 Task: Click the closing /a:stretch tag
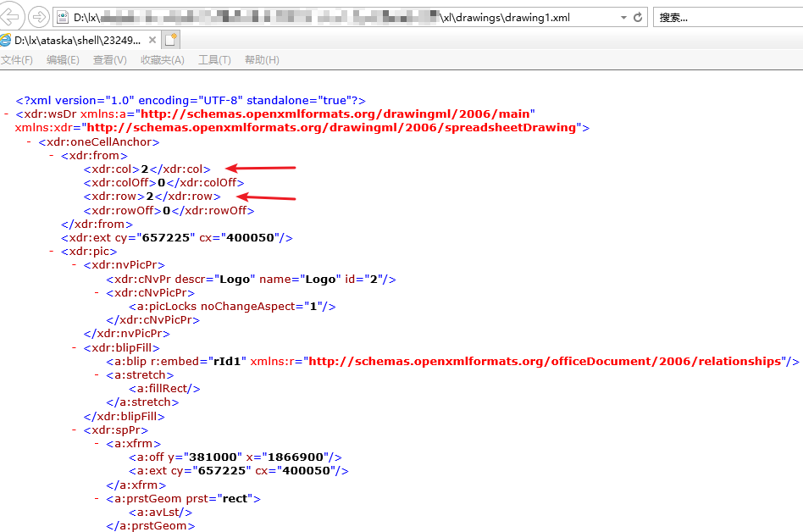tap(142, 402)
